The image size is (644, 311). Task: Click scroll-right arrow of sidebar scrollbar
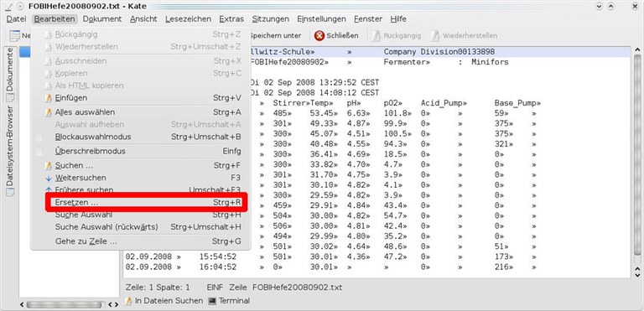pyautogui.click(x=116, y=305)
